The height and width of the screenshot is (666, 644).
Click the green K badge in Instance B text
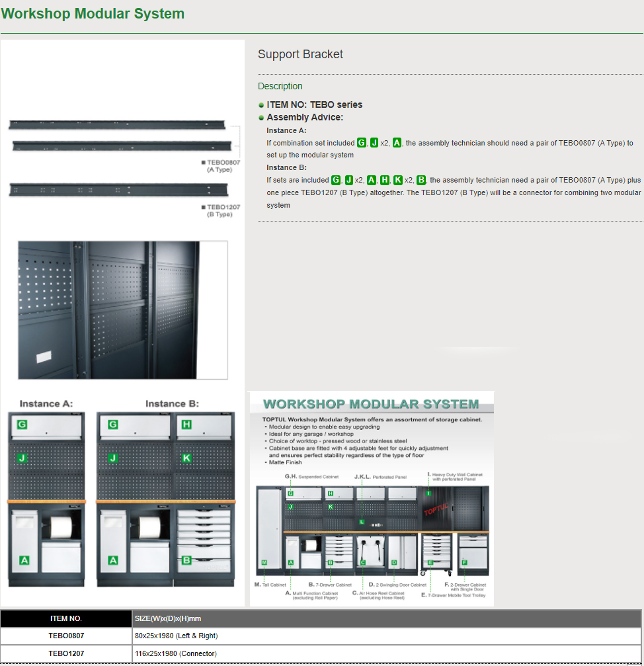coord(397,180)
